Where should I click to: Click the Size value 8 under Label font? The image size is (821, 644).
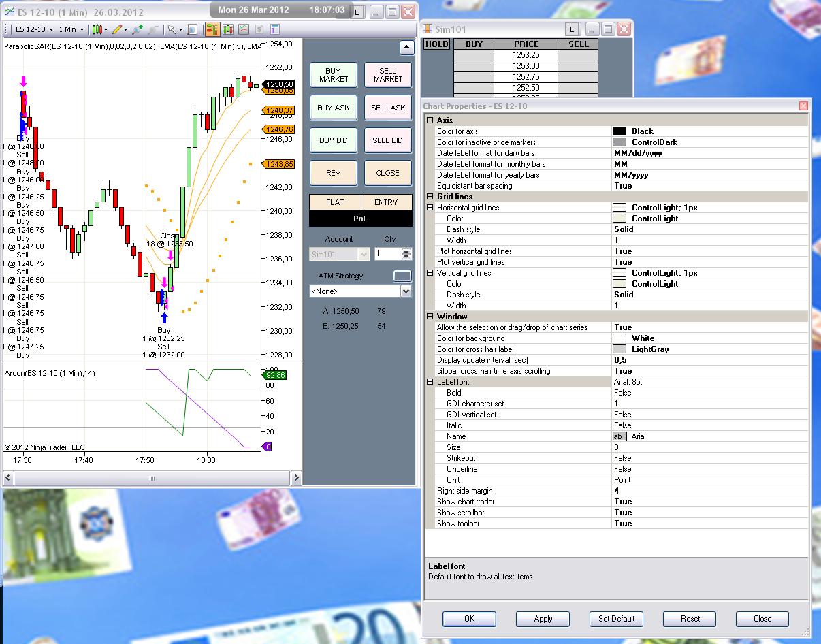coord(710,447)
